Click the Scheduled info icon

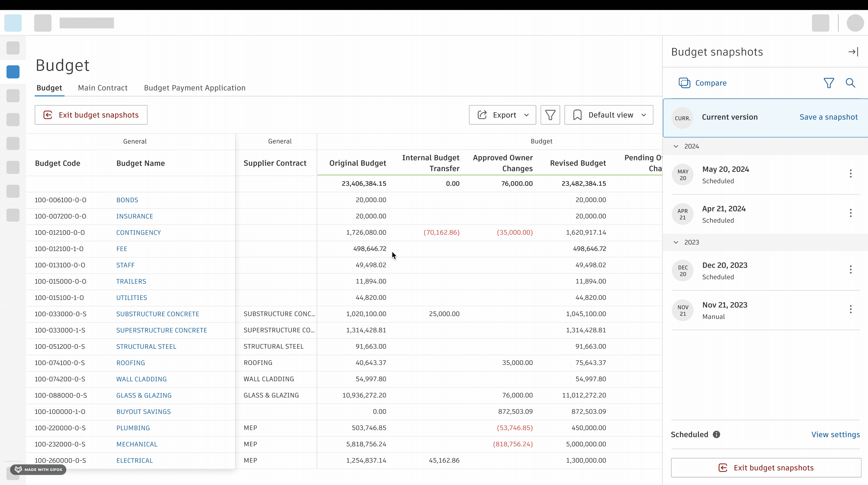click(x=716, y=434)
